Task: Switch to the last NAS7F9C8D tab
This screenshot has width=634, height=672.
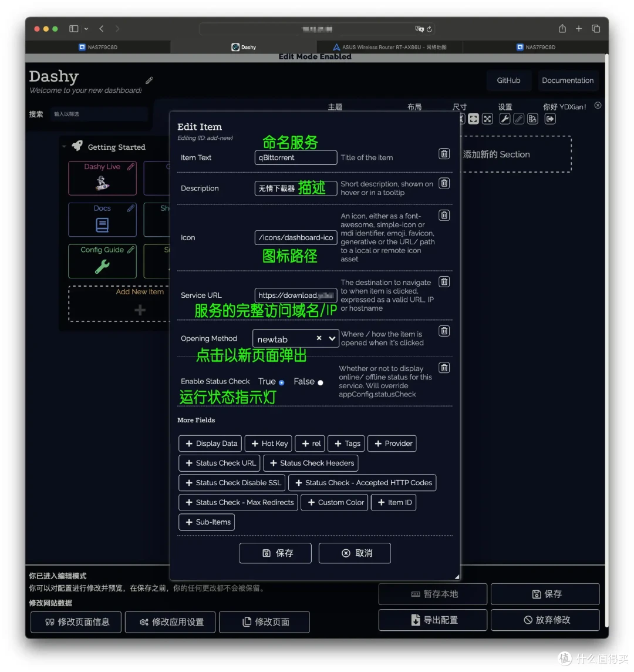Action: [x=535, y=47]
